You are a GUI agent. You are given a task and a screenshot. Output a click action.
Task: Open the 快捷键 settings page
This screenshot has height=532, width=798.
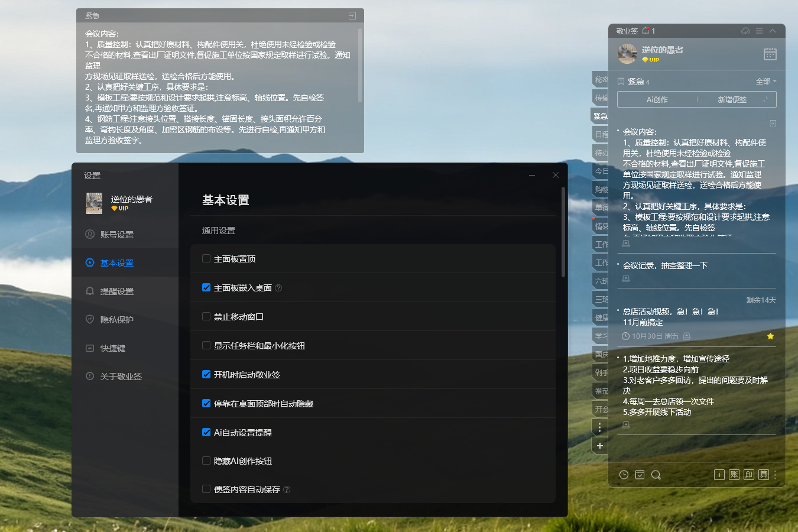[125, 348]
